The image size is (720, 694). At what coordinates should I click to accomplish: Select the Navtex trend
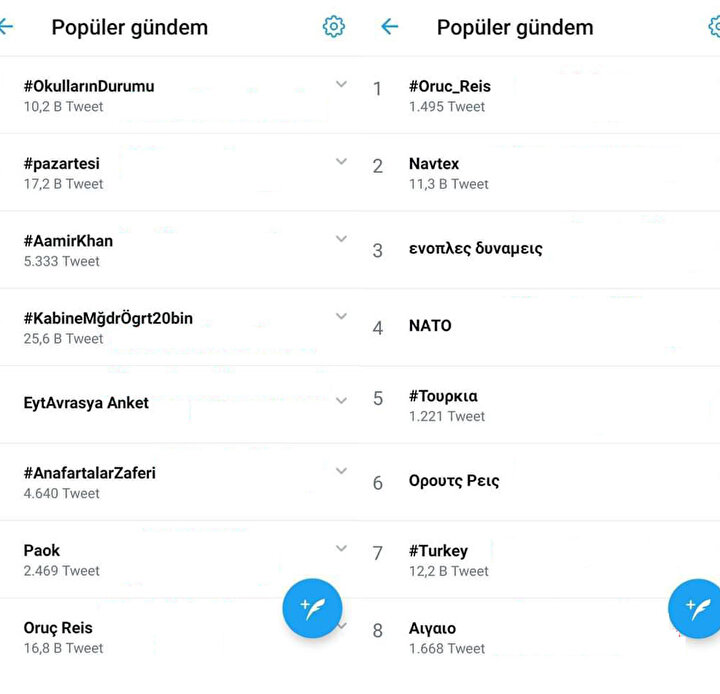pyautogui.click(x=448, y=172)
